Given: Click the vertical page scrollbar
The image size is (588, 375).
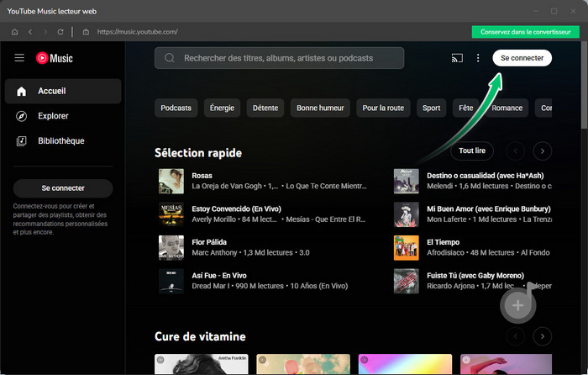Looking at the screenshot, I should coord(585,87).
